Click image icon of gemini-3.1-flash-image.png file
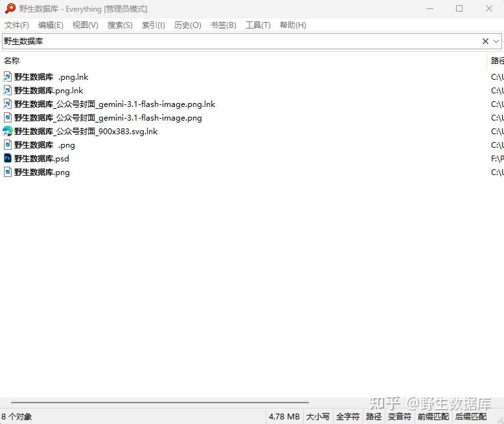504x424 pixels. click(x=7, y=117)
